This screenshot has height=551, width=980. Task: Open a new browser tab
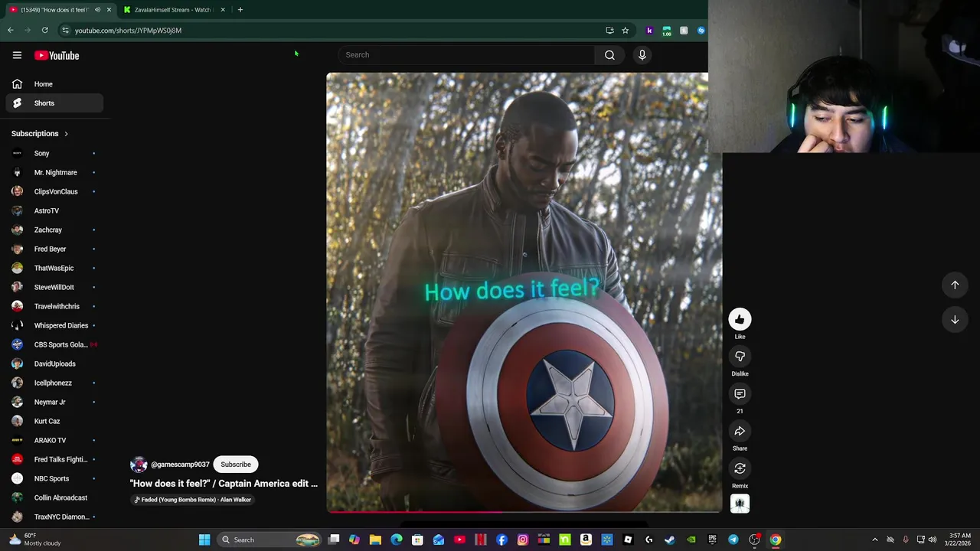click(x=240, y=10)
